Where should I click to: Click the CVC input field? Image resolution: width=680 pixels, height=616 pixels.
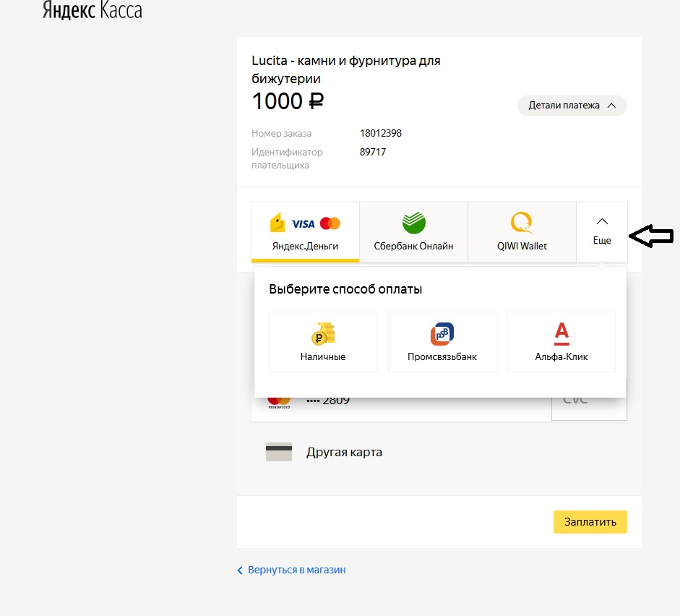[x=589, y=408]
